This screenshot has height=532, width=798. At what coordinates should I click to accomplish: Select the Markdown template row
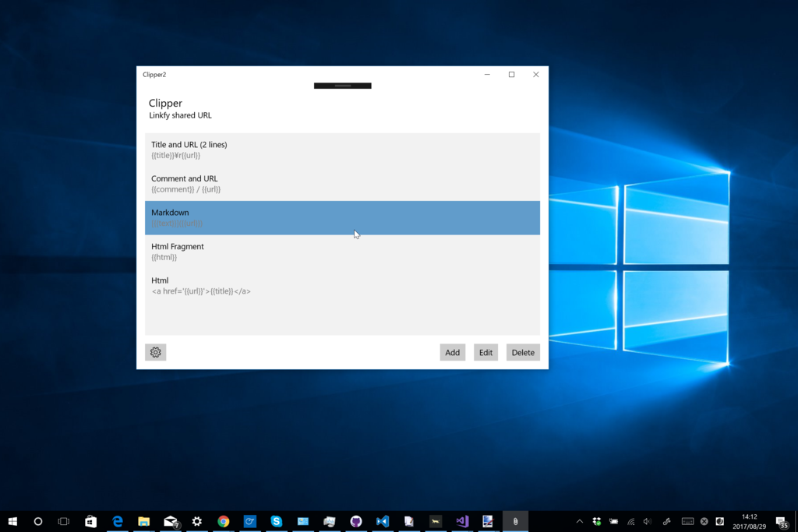coord(343,217)
